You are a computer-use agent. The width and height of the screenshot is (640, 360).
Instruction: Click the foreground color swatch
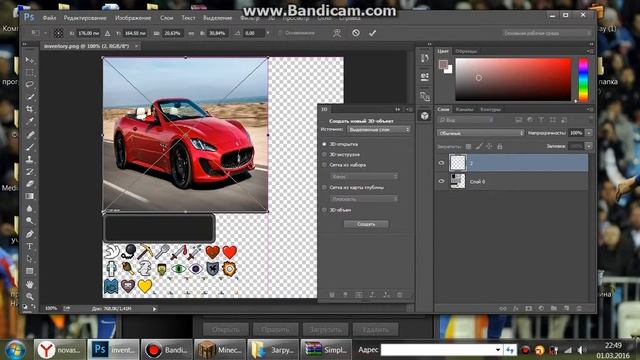(x=443, y=64)
